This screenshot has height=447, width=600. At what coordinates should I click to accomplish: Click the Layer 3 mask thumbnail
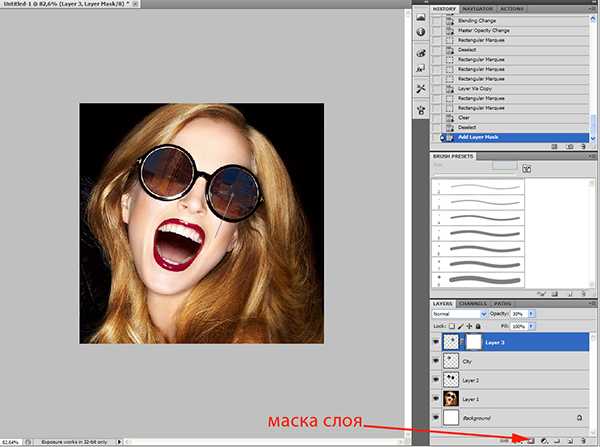point(475,342)
